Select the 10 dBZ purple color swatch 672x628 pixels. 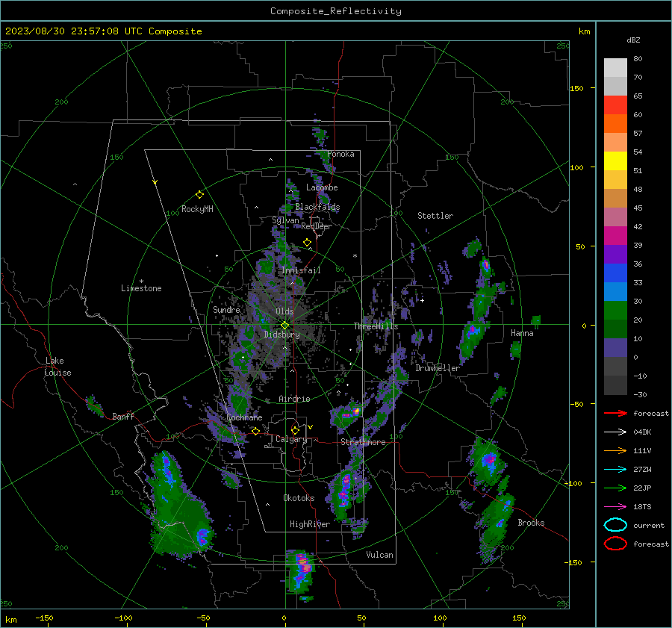pos(615,347)
